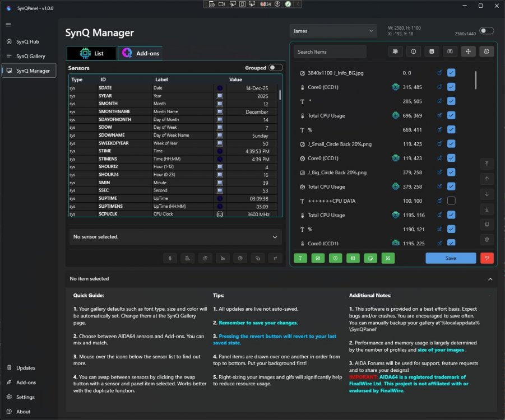Click the blue Save button

point(450,258)
